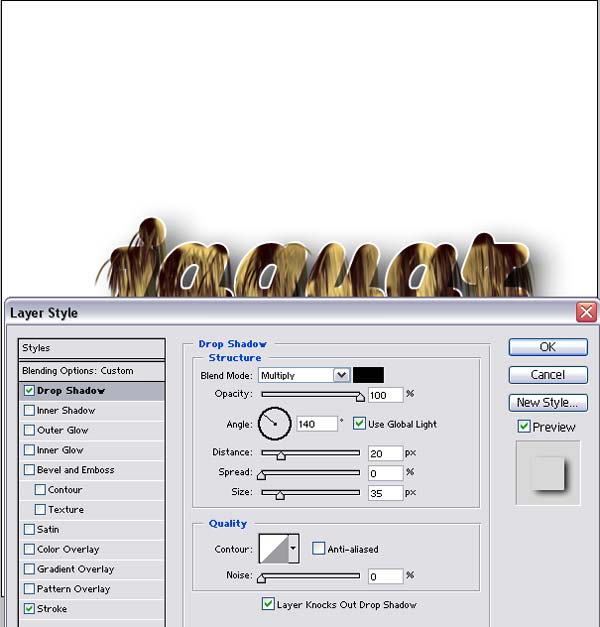Click the Contour curve thumbnail
The height and width of the screenshot is (627, 600).
click(274, 548)
